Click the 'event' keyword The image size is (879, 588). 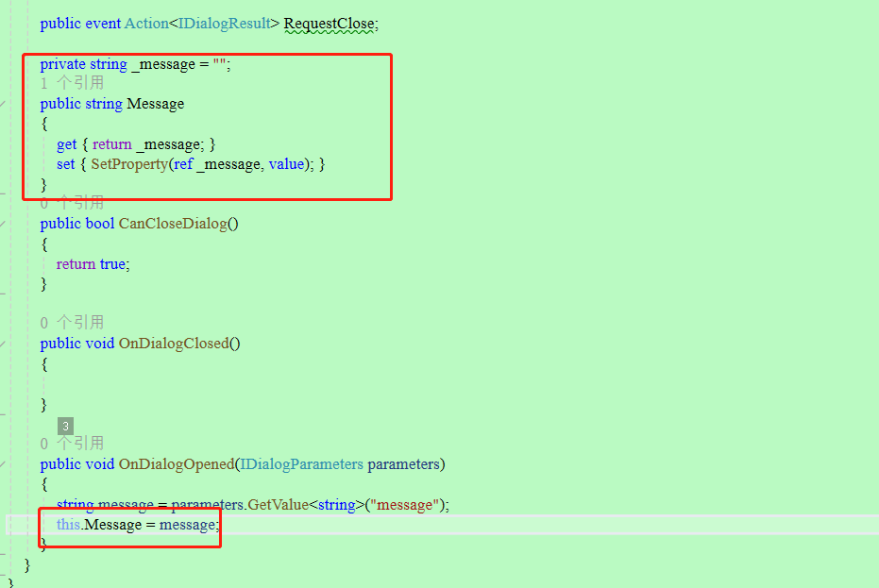[x=103, y=24]
